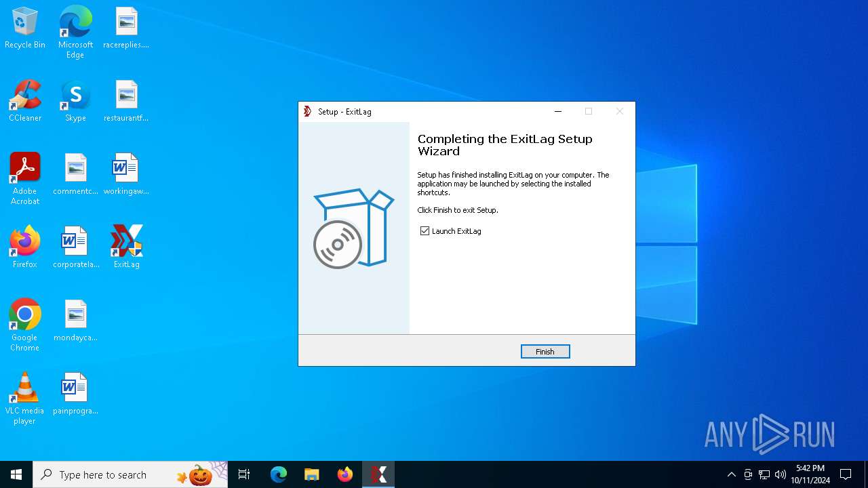Select the corporatela Word document
Screen dimensions: 868x488
(75, 248)
